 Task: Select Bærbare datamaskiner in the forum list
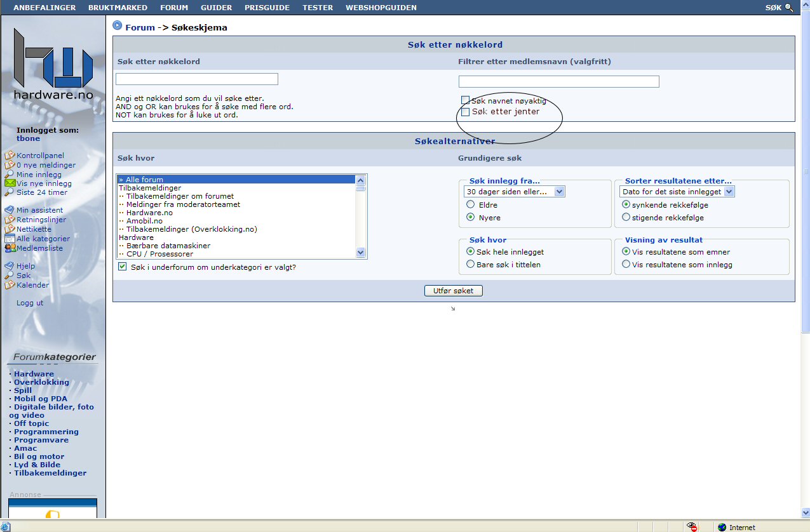236,246
